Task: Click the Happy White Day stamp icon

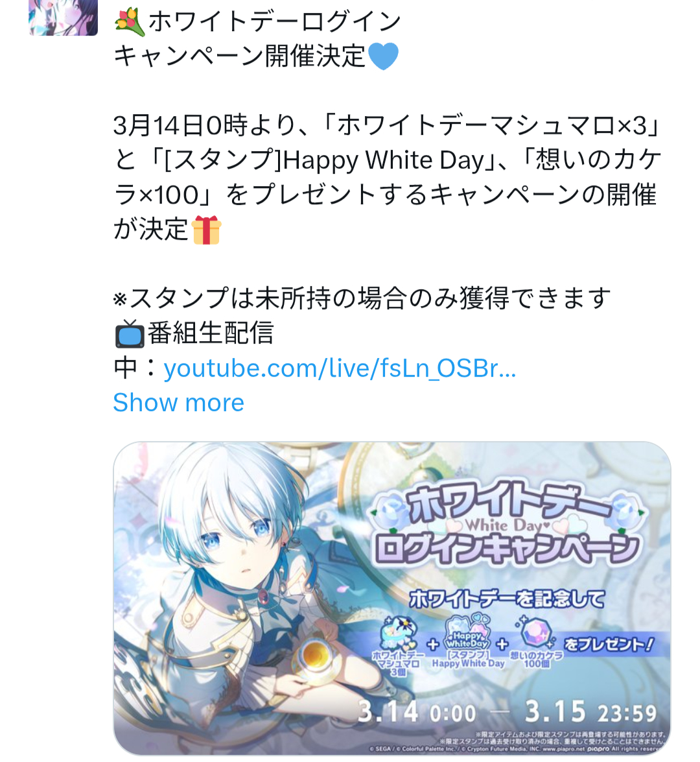Action: click(467, 631)
